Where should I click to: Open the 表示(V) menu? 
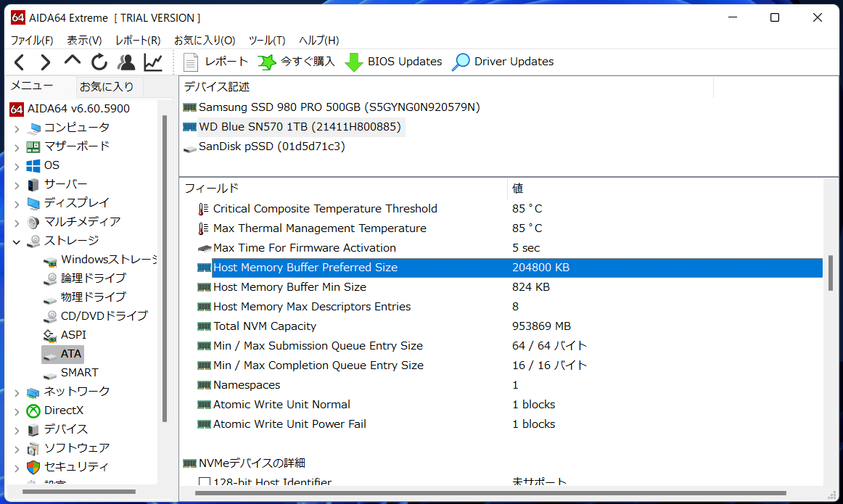84,41
